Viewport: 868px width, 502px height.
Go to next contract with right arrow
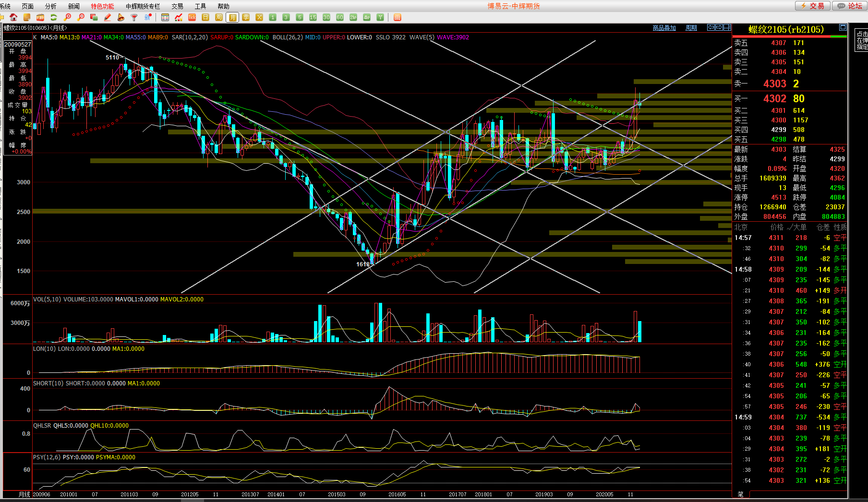coord(719,27)
